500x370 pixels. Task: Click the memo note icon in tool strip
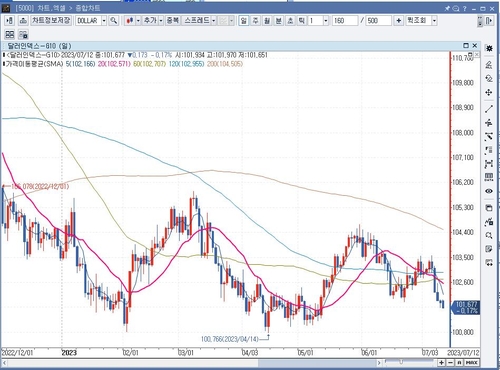(x=489, y=249)
